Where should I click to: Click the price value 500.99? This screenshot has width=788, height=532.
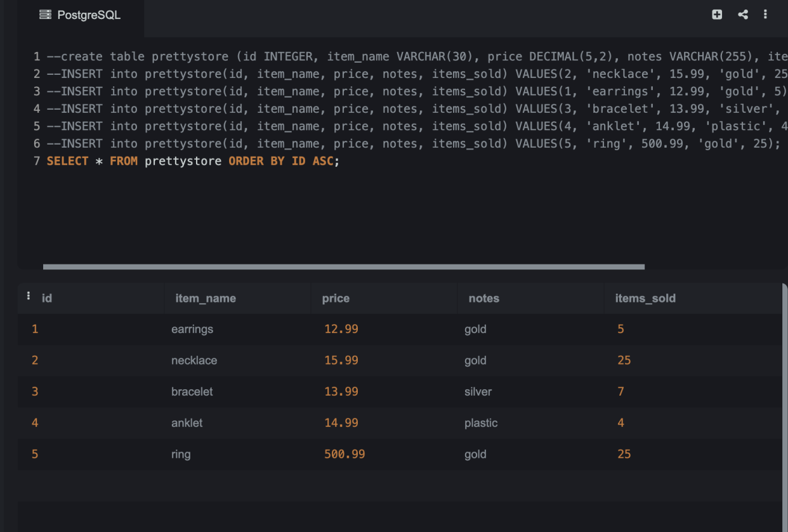coord(345,454)
